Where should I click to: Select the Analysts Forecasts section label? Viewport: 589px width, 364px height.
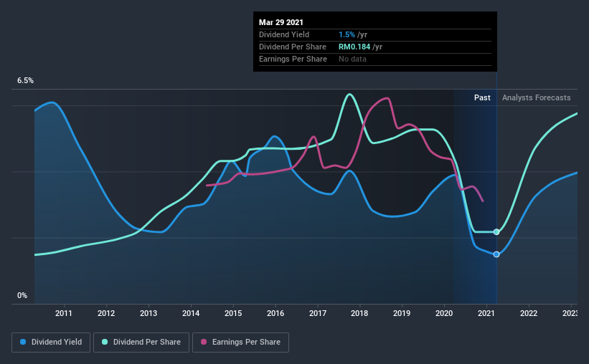536,97
